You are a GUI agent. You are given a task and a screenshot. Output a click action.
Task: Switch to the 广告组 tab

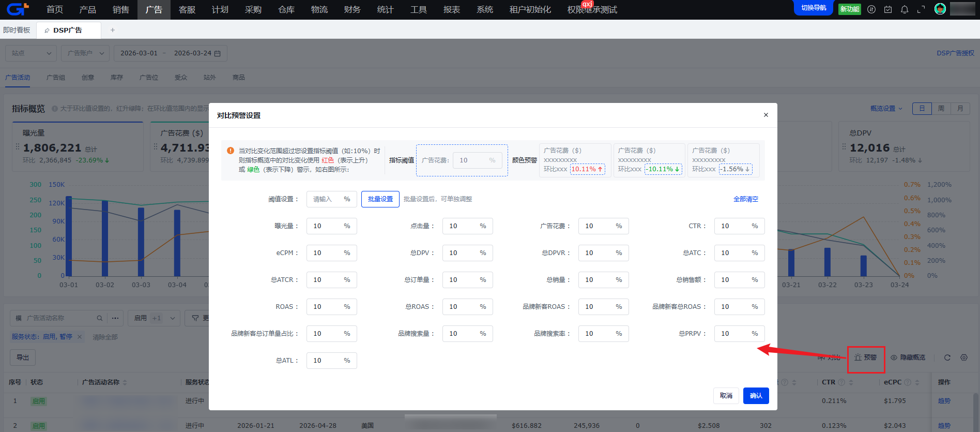point(56,78)
